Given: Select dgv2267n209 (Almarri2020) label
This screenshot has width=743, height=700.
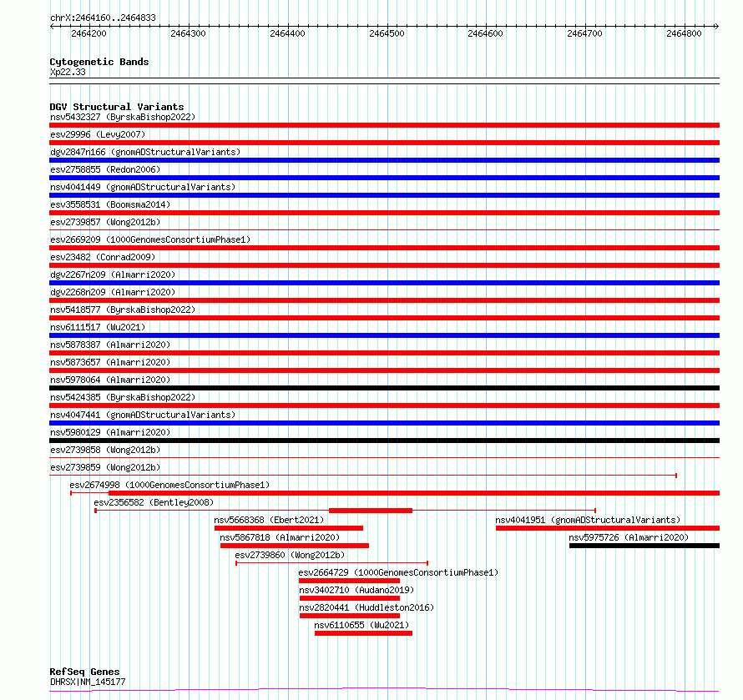Looking at the screenshot, I should [x=113, y=274].
